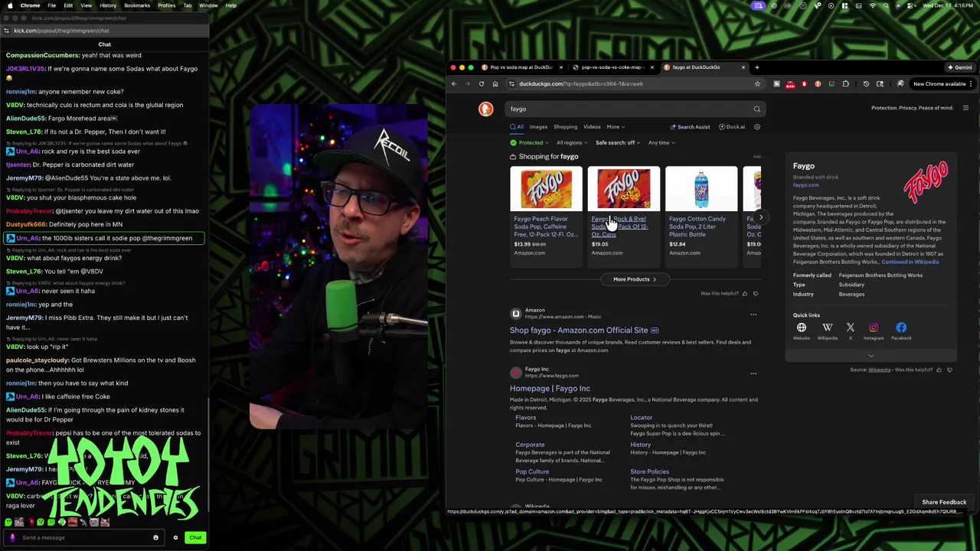Open the X quick link icon
This screenshot has width=980, height=551.
pyautogui.click(x=850, y=328)
